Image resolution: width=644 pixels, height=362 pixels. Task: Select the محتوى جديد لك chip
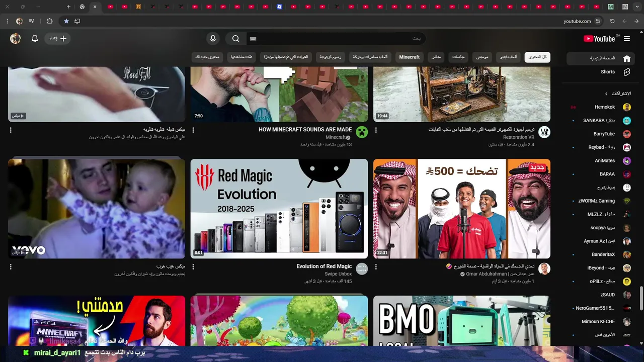point(207,57)
